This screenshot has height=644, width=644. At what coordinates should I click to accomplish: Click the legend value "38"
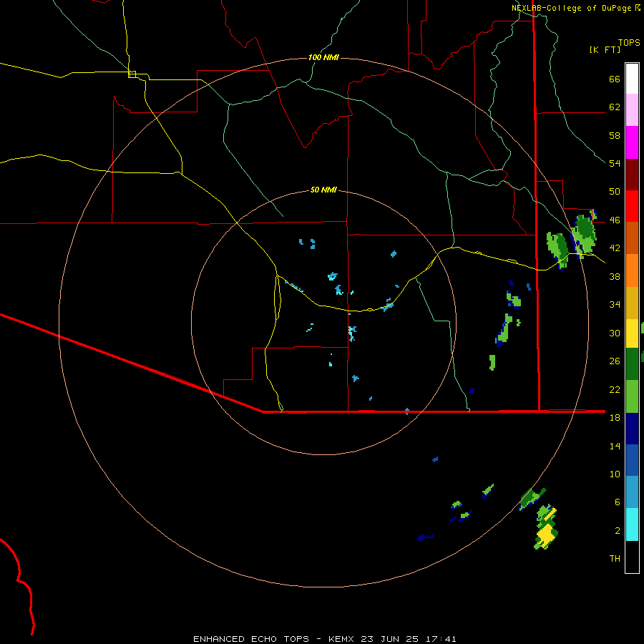[615, 276]
